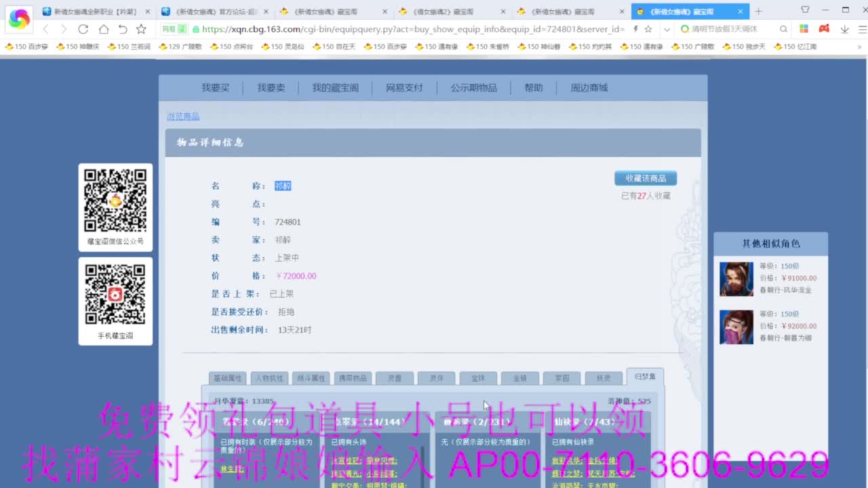This screenshot has width=868, height=488.
Task: Open the 我的藏宝阁 navigation item
Action: pyautogui.click(x=335, y=88)
